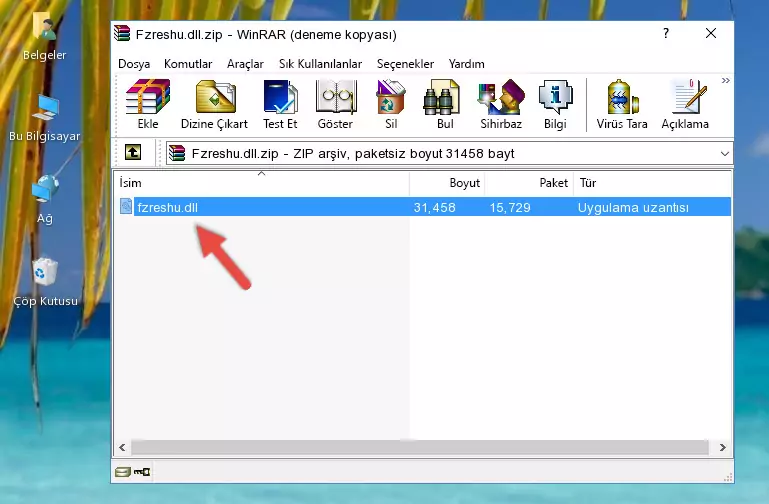Start Virüs Tara scan icon
Screen dimensions: 769x504
622,97
